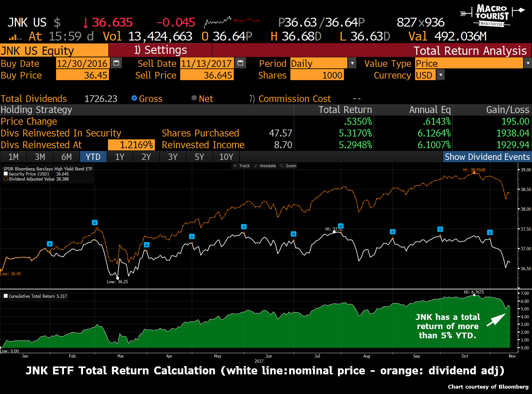Click the Reinvested Income value 8.70
Screen dimensions: 532x394
tap(283, 145)
